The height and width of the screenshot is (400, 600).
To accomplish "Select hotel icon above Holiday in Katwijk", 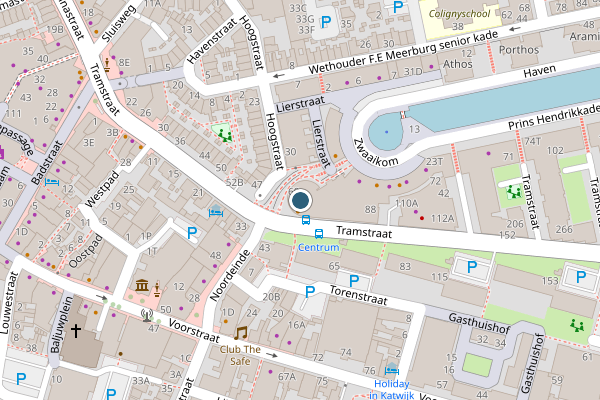I will coord(392,369).
